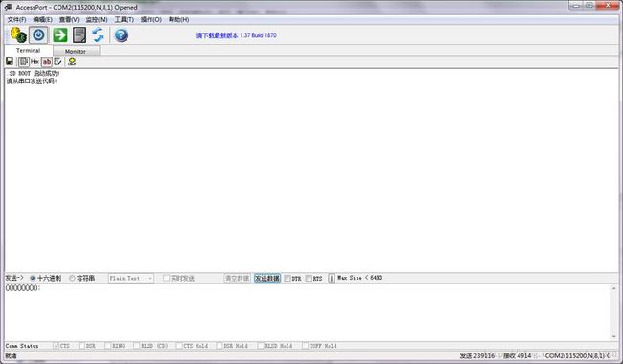Click the 发送 239116 status bar counter
Image resolution: width=623 pixels, height=364 pixels.
(477, 355)
